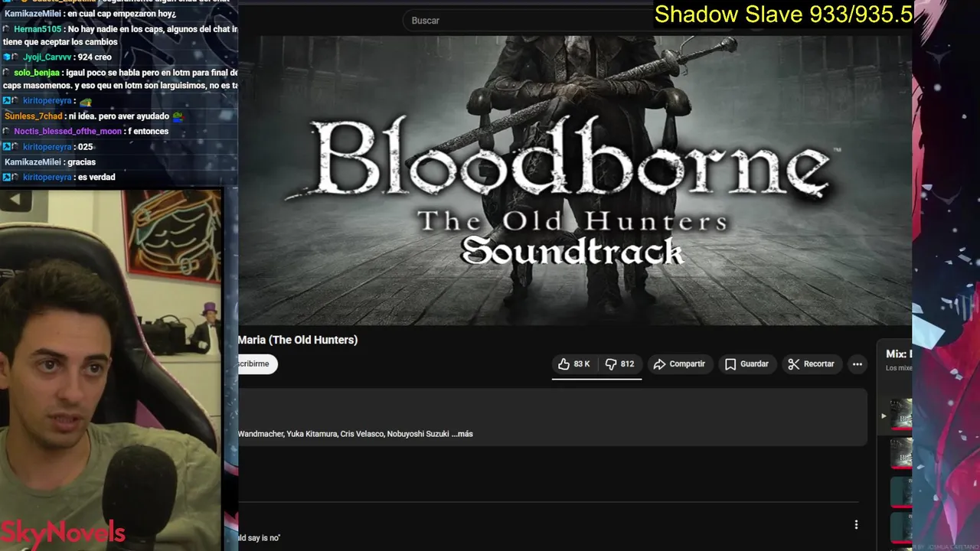Click the share arrow icon
Viewport: 980px width, 551px height.
click(x=659, y=364)
